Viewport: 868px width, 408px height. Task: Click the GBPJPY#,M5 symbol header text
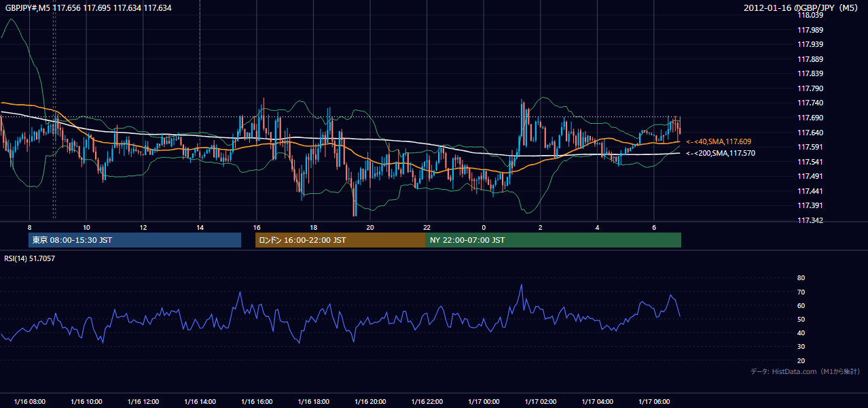pyautogui.click(x=88, y=7)
